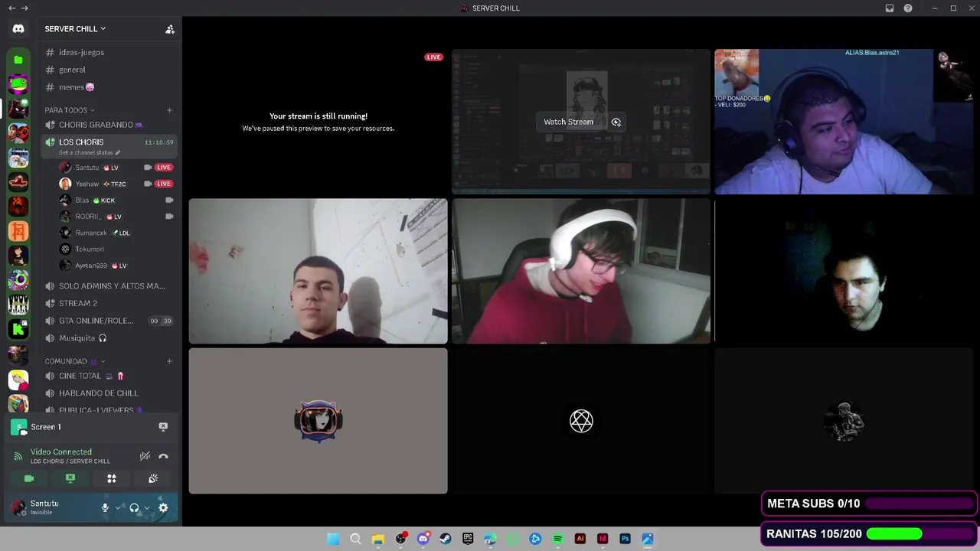Add a channel to COMUNIDAD category
This screenshot has height=551, width=980.
(x=169, y=361)
